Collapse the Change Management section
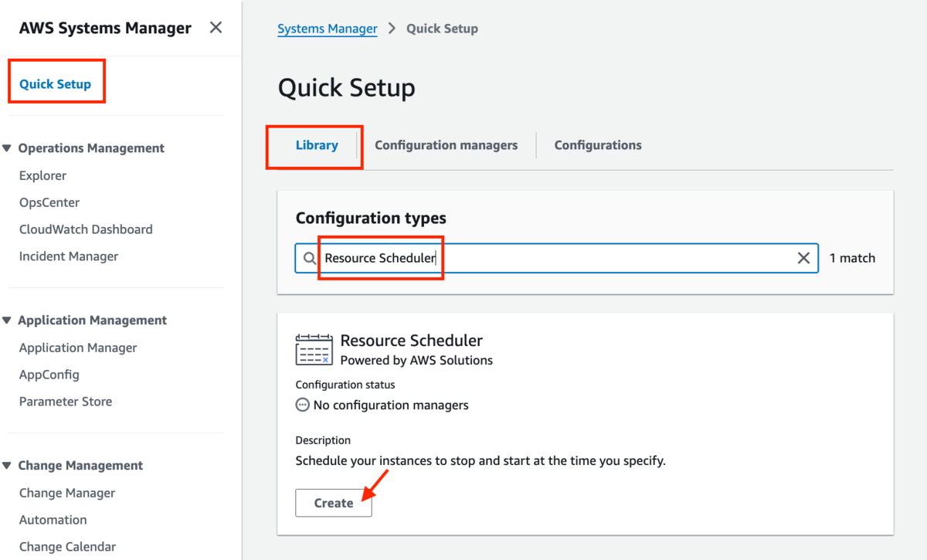The height and width of the screenshot is (560, 927). (7, 465)
